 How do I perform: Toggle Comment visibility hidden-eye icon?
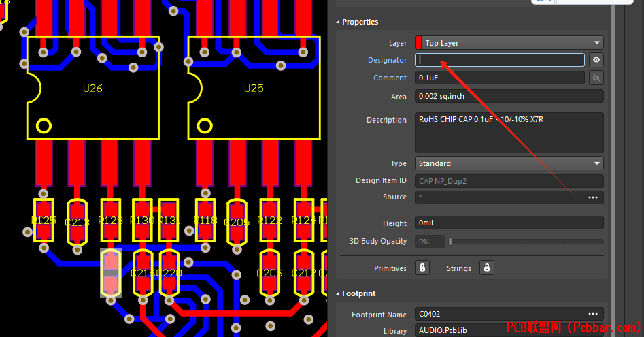pyautogui.click(x=596, y=78)
